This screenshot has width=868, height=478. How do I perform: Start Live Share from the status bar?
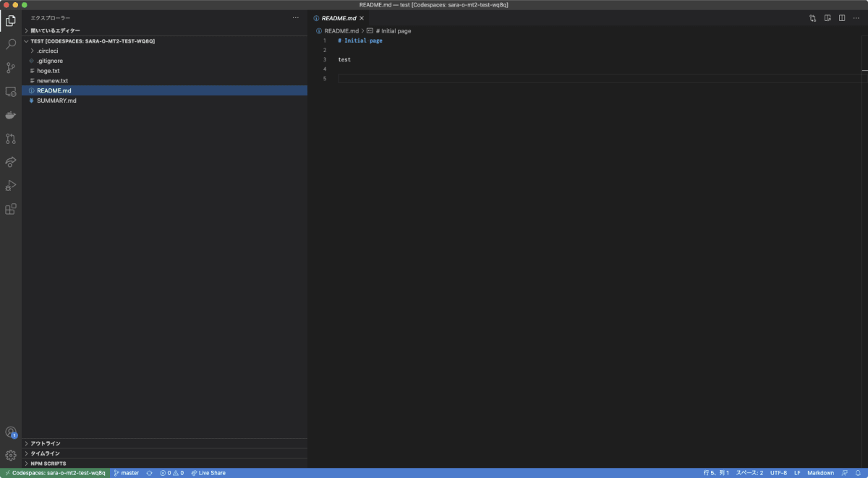pyautogui.click(x=208, y=473)
